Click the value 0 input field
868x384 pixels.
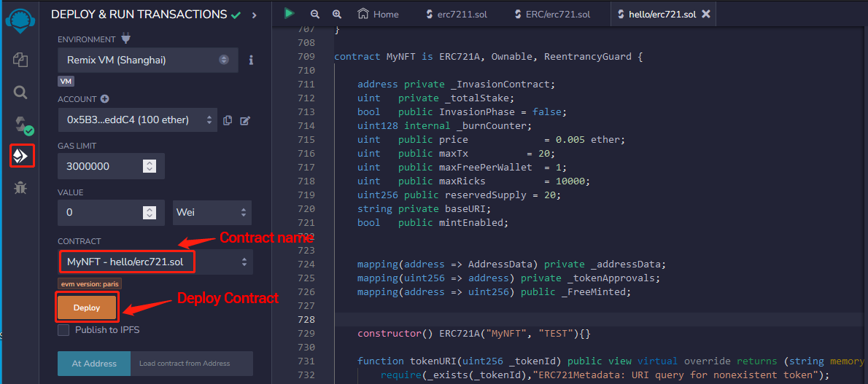pos(111,213)
